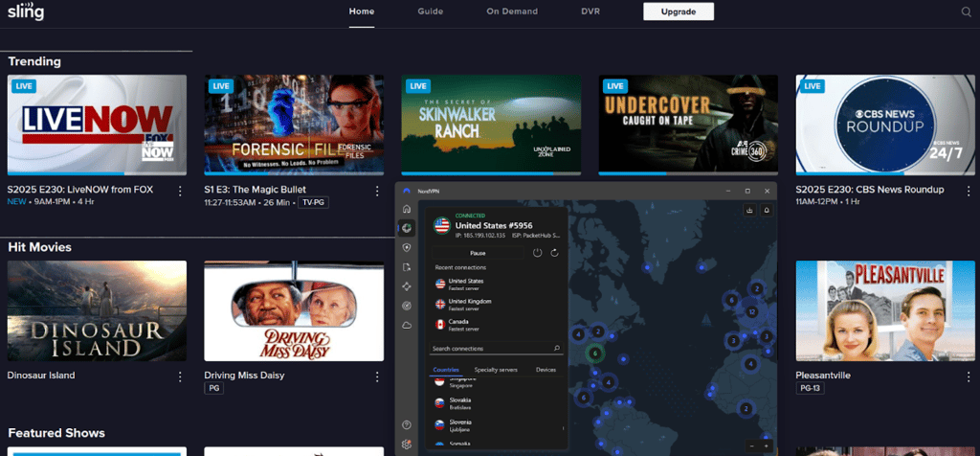Go to Home tab in Sling
Image resolution: width=980 pixels, height=456 pixels.
point(361,11)
